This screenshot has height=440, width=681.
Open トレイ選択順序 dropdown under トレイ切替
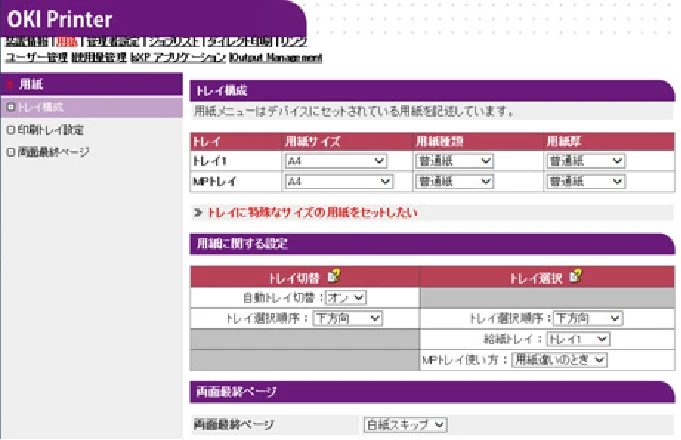click(x=347, y=318)
